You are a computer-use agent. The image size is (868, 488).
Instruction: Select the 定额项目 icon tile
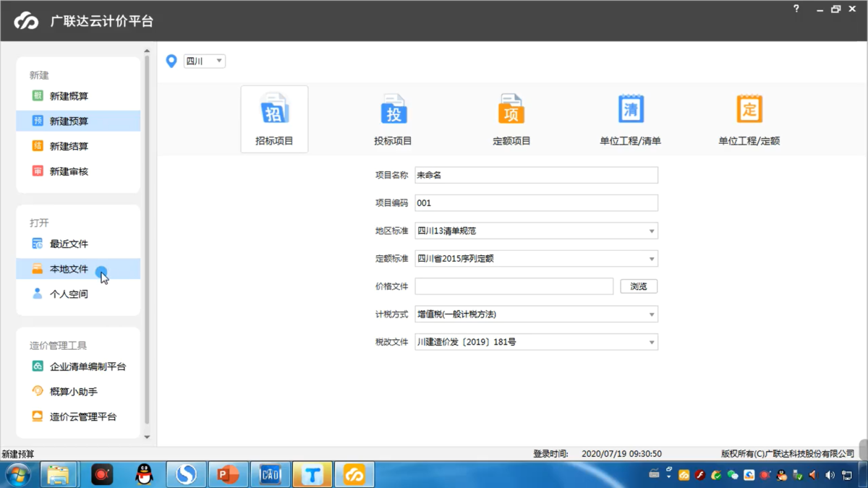pos(511,119)
